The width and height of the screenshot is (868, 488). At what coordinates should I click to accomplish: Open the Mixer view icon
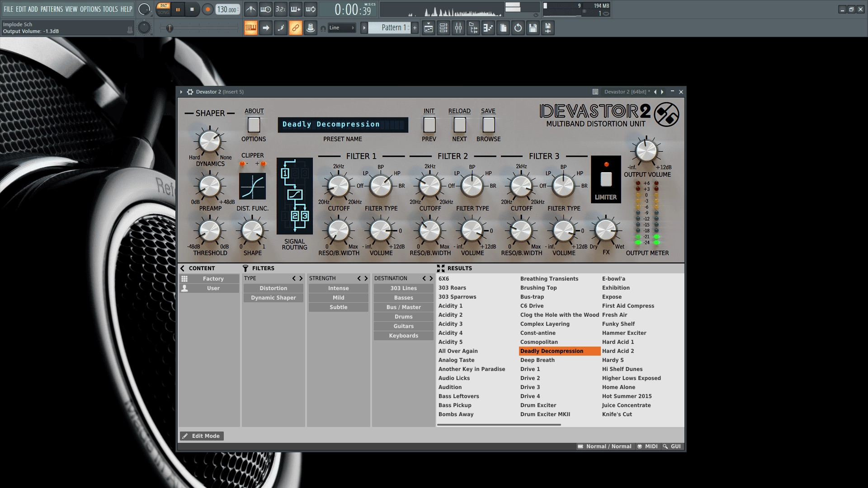pyautogui.click(x=458, y=28)
